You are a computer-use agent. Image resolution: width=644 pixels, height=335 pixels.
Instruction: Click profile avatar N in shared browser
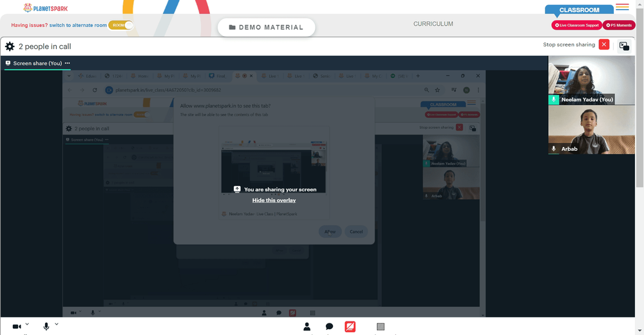coord(466,90)
